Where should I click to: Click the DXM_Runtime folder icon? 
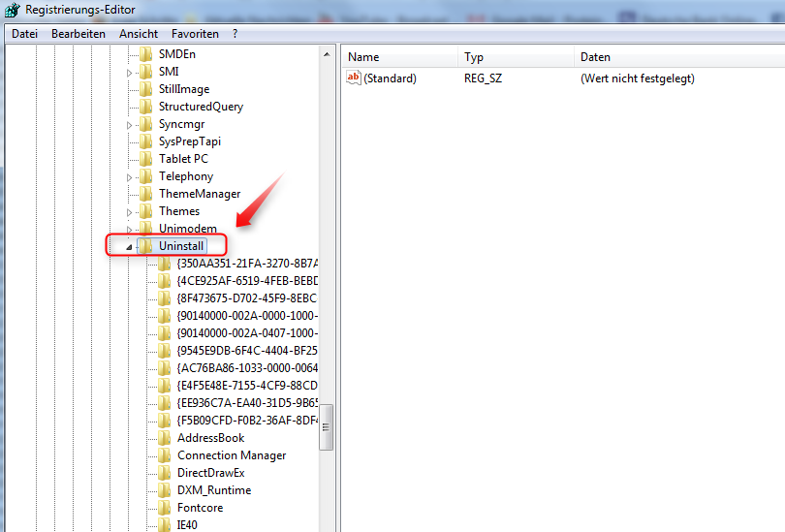tap(164, 490)
